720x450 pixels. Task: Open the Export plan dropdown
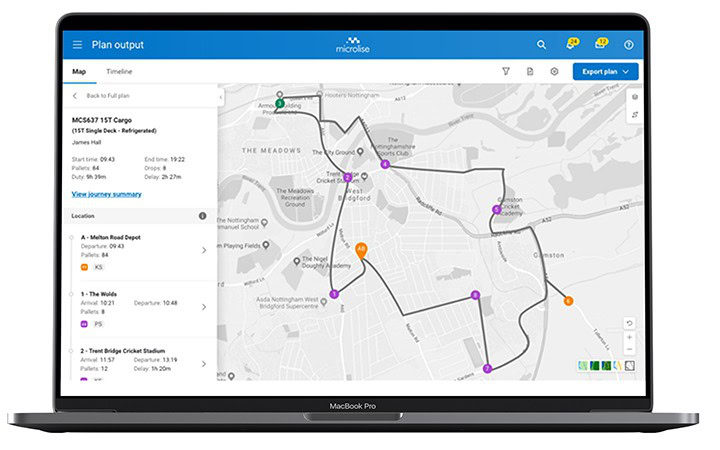point(605,72)
